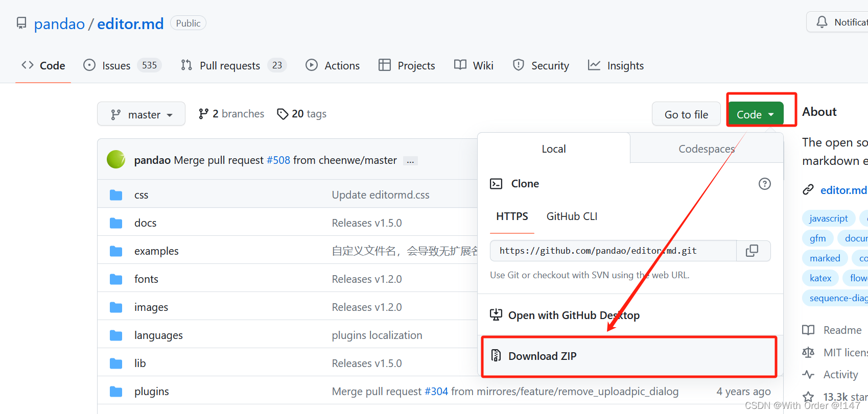Select the Local tab in clone popup
Screen dimensions: 868x414
(554, 149)
